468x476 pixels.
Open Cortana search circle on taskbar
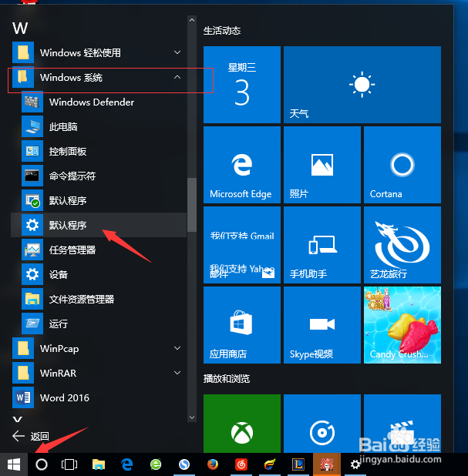pos(42,464)
